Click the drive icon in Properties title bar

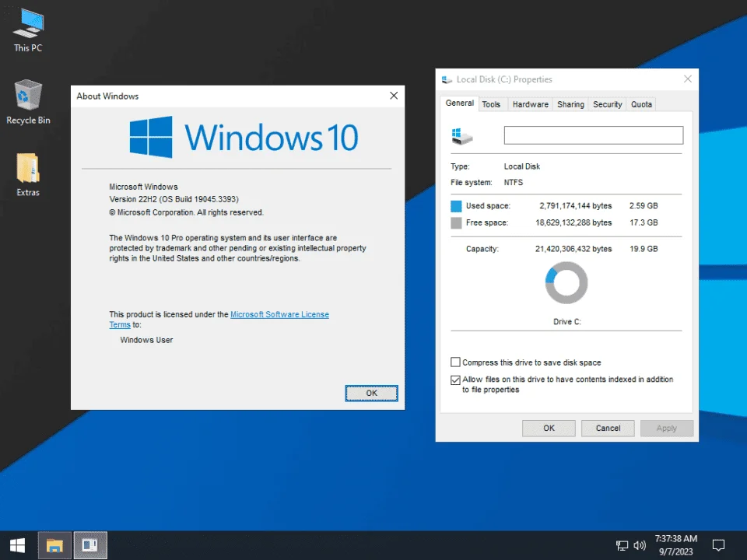(x=447, y=79)
